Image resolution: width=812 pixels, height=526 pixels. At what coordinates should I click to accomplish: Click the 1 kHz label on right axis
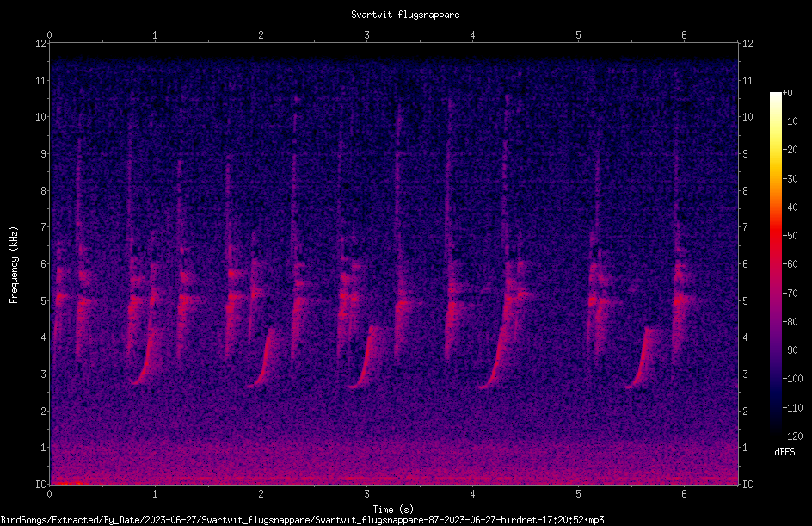[745, 448]
